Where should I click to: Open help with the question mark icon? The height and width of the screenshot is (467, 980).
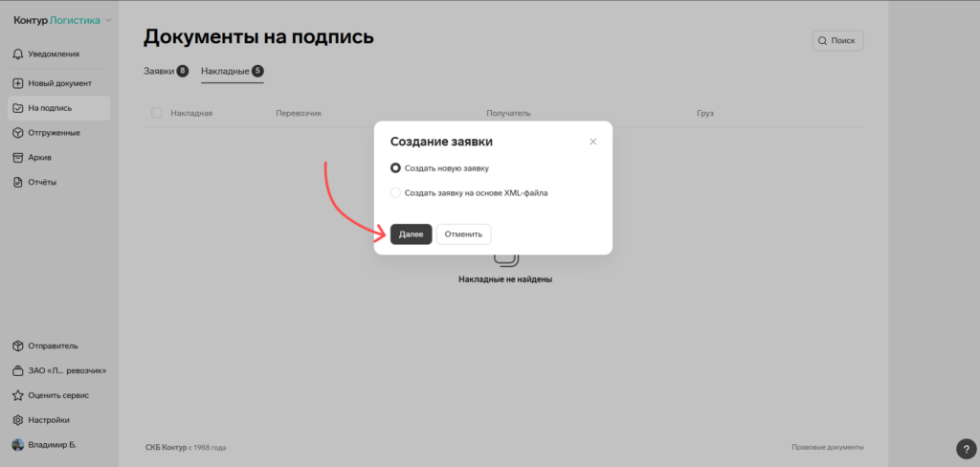click(967, 449)
